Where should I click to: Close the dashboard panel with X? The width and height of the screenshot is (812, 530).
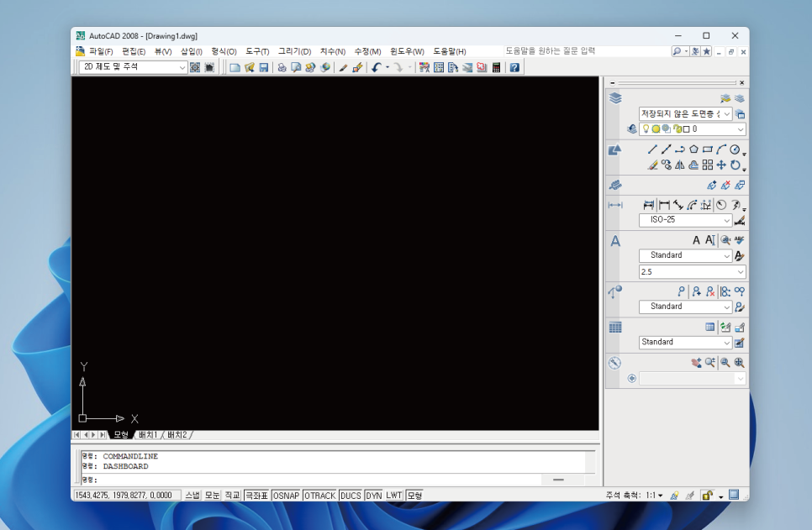[x=741, y=83]
